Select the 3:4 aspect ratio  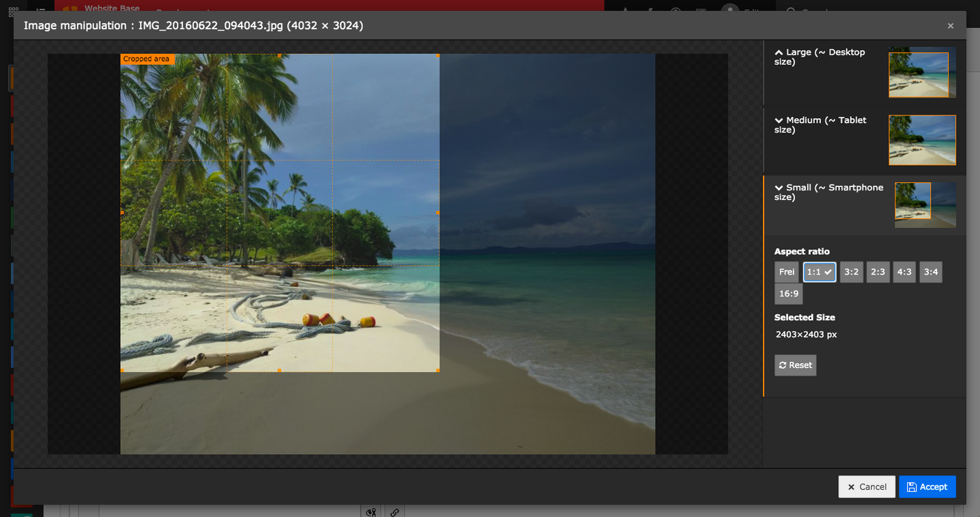pyautogui.click(x=930, y=271)
